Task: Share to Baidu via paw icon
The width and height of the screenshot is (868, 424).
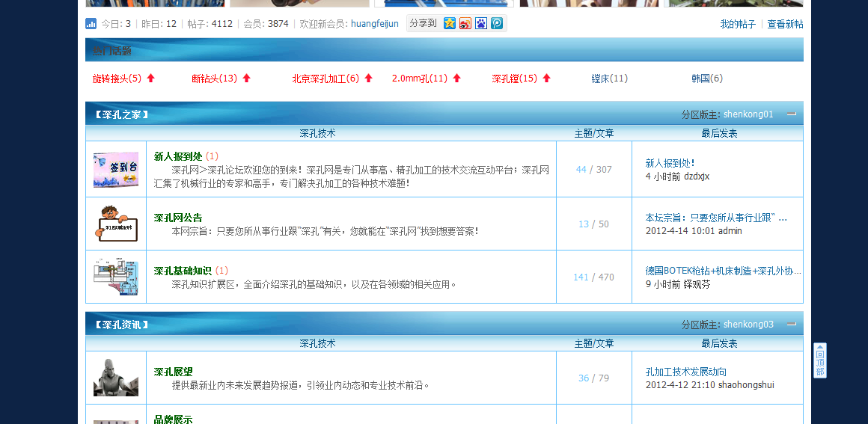Action: (481, 23)
